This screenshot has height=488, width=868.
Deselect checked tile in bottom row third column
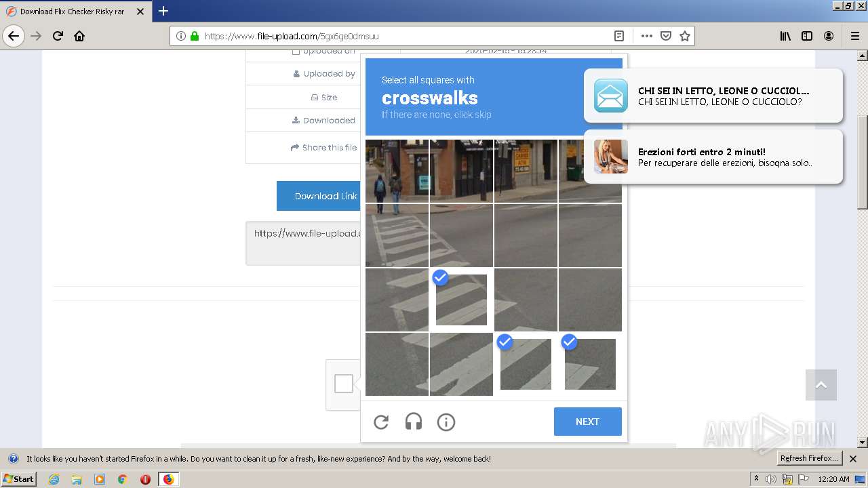click(526, 364)
